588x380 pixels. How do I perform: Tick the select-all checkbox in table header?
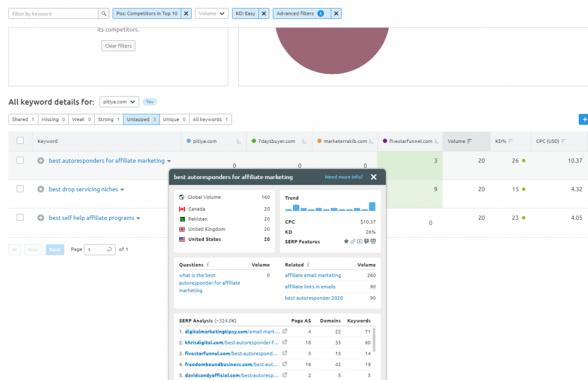pyautogui.click(x=20, y=141)
